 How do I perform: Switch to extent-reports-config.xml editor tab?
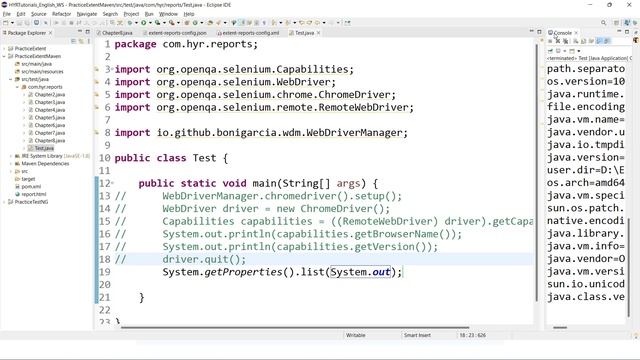248,33
